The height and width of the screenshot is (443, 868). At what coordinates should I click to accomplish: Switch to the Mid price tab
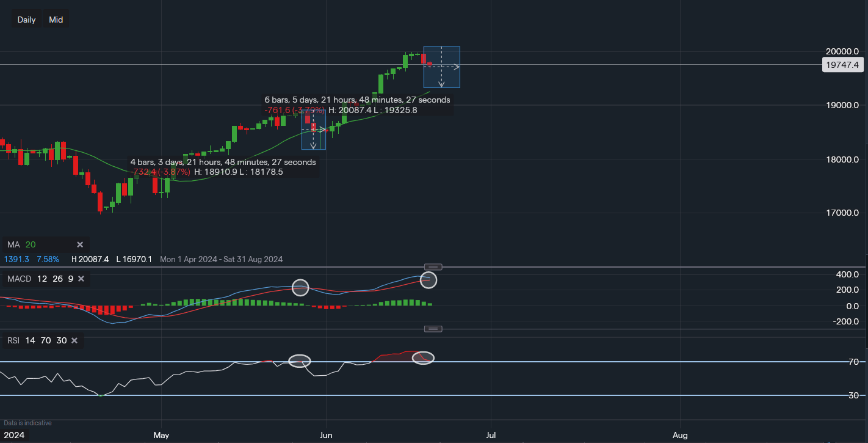tap(56, 19)
